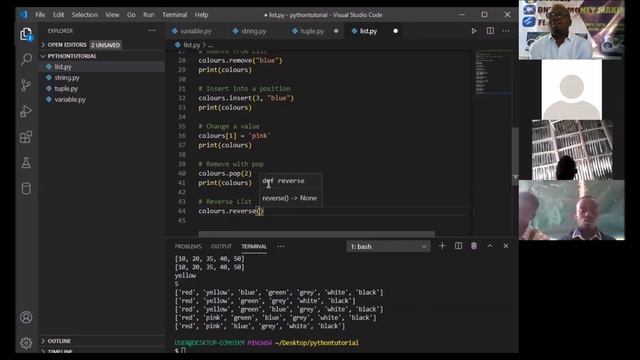Open the Go menu

[131, 15]
